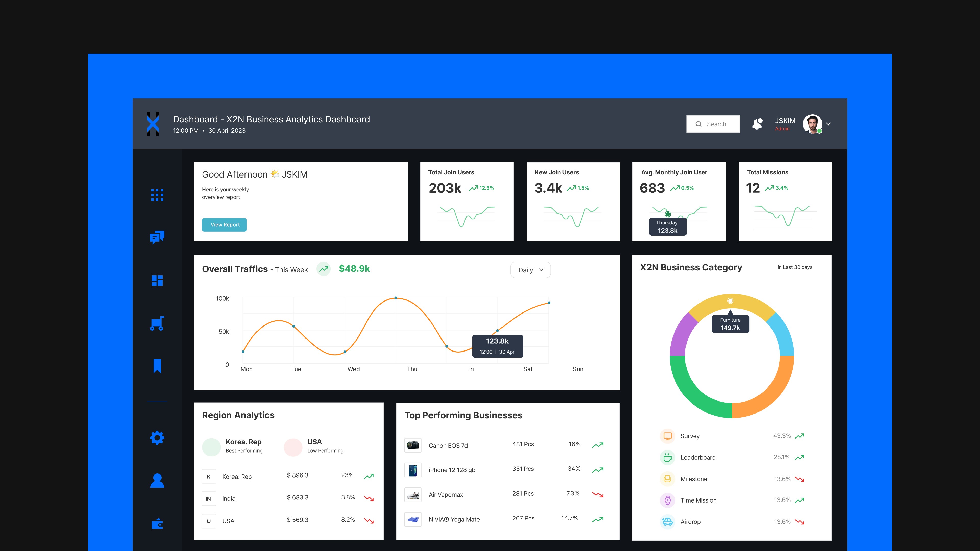Click the $ 896.3 Korea. Rep amount
Viewport: 980px width, 551px height.
click(x=298, y=475)
